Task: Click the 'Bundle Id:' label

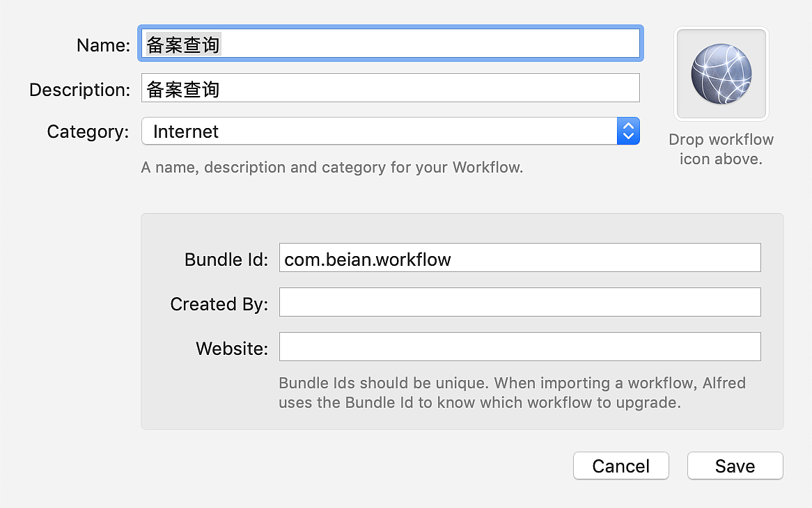Action: click(226, 260)
